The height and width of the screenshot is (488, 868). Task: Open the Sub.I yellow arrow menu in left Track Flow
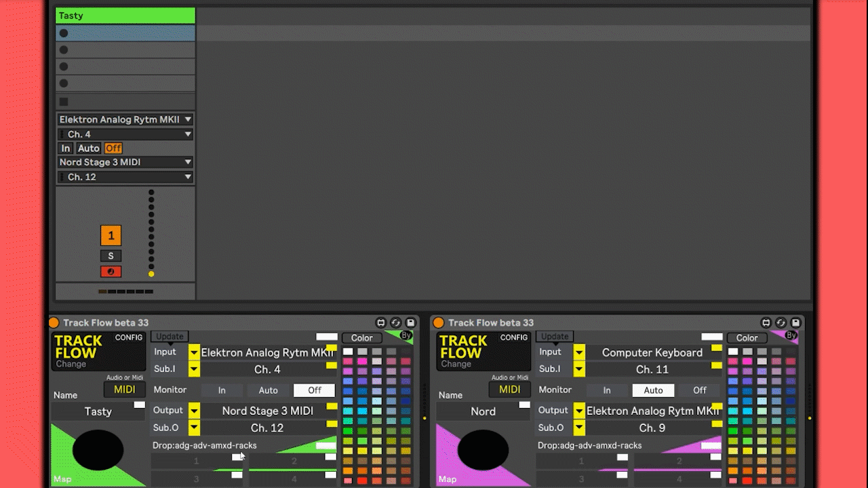pos(194,369)
